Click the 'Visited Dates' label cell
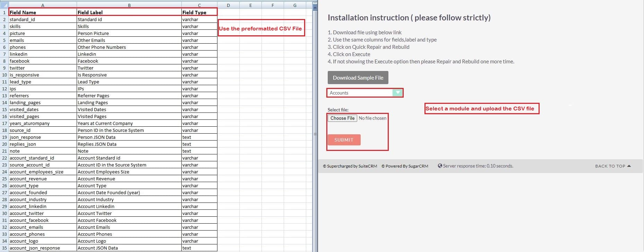Screen dimensions: 644x252 coord(129,109)
